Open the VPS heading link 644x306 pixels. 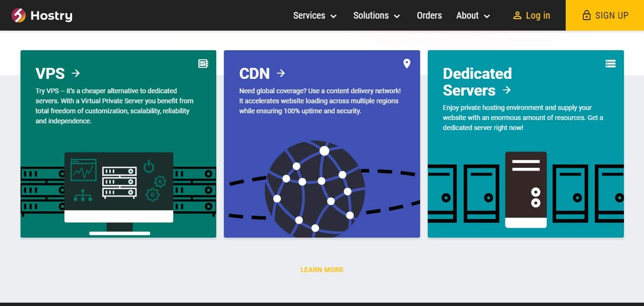50,74
